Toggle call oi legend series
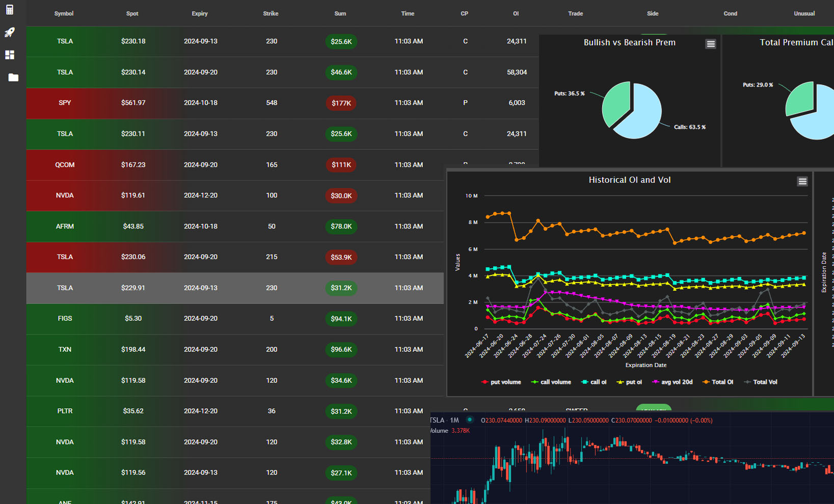The image size is (834, 504). [594, 382]
